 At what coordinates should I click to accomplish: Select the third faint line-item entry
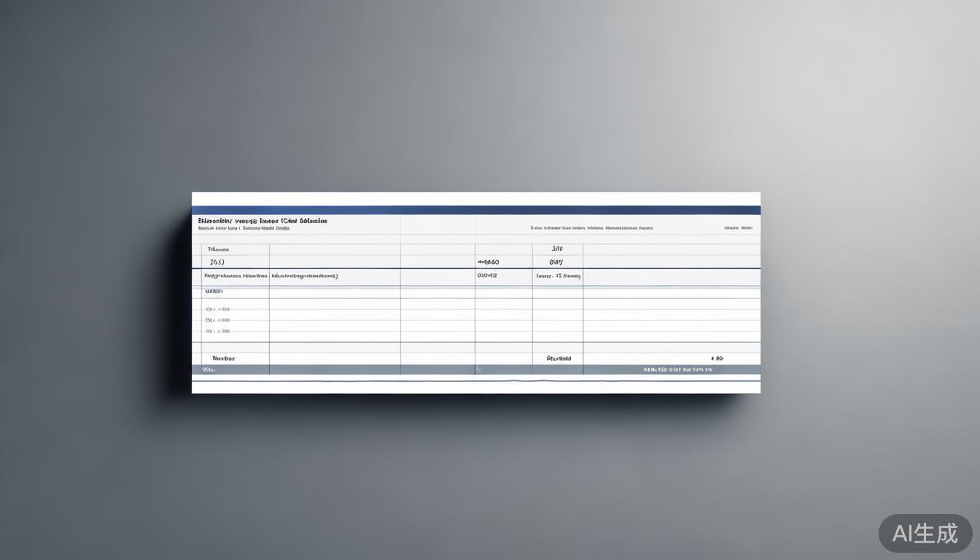[x=217, y=331]
